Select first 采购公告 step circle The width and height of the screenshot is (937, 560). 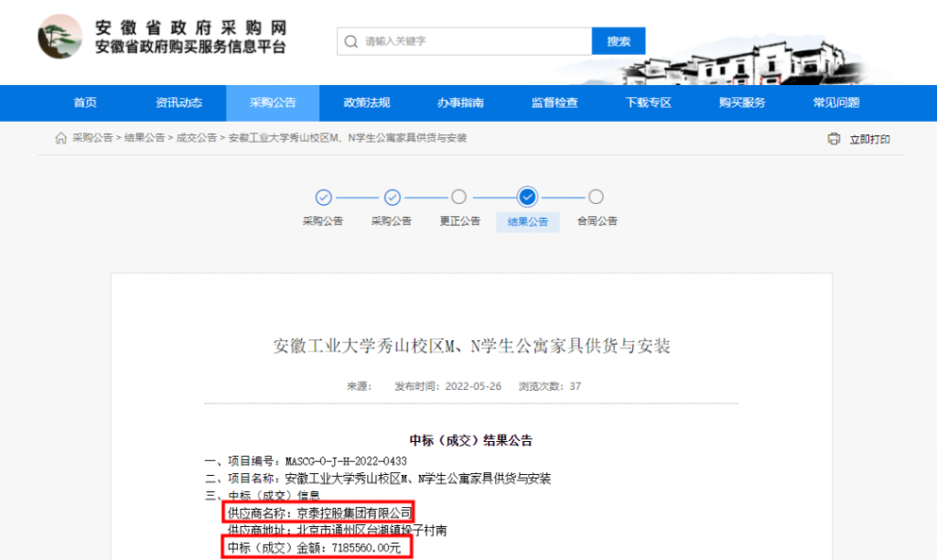[x=323, y=197]
